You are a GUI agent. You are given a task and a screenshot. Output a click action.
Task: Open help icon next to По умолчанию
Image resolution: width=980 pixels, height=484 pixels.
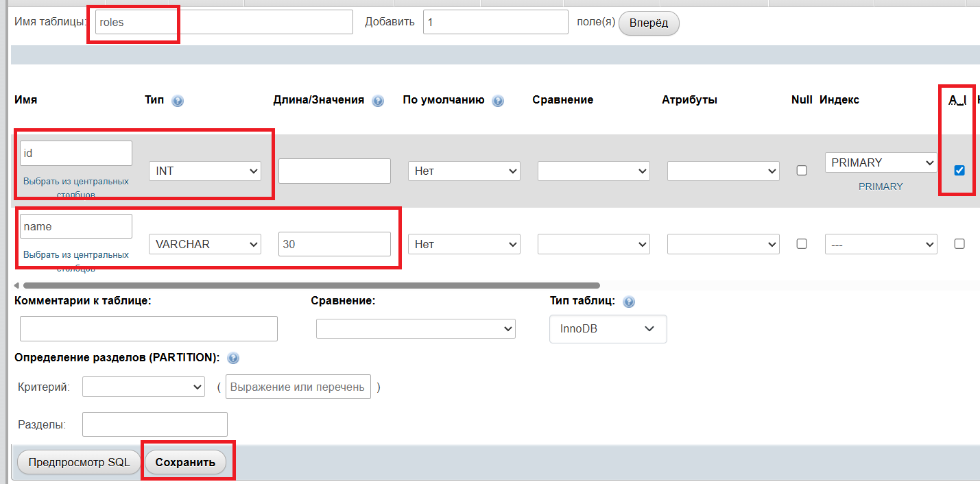click(498, 101)
